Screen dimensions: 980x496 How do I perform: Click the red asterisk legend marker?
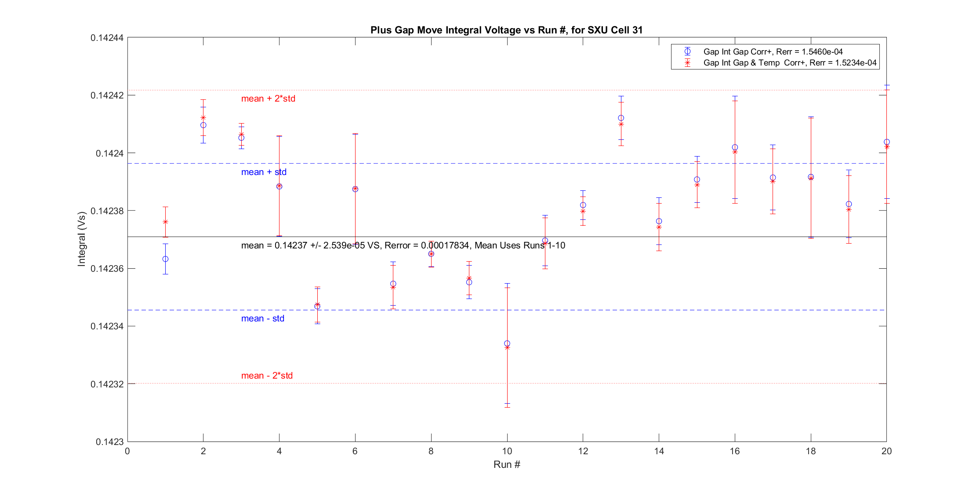(687, 63)
